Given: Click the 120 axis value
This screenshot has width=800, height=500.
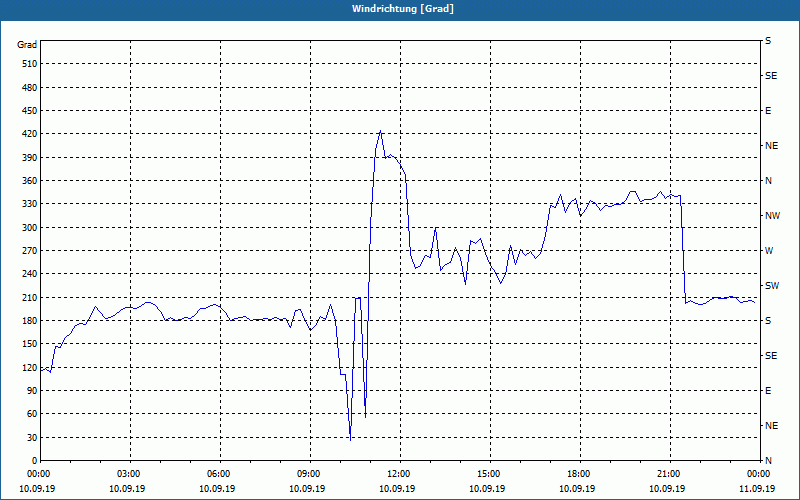Looking at the screenshot, I should tap(30, 367).
